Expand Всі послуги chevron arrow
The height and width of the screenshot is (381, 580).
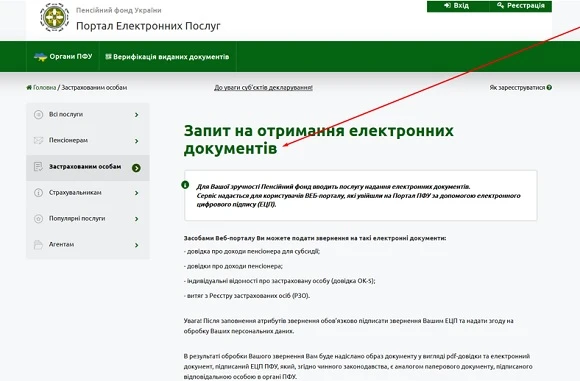136,115
